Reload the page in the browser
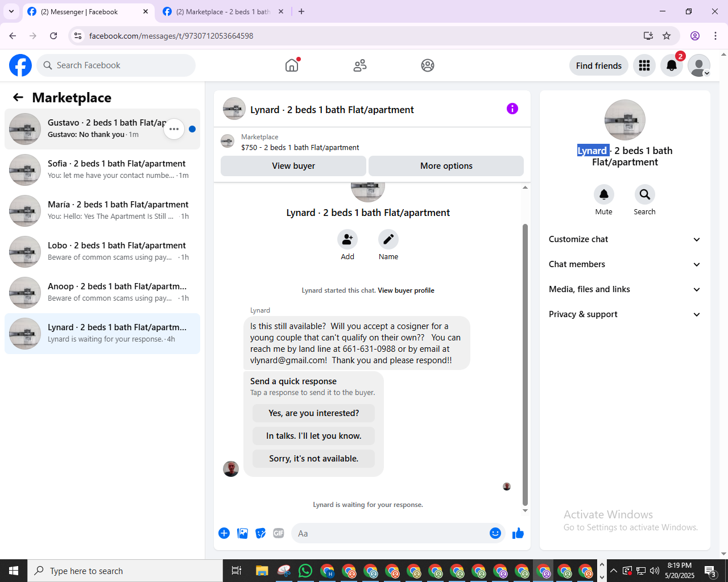This screenshot has width=728, height=582. [53, 36]
